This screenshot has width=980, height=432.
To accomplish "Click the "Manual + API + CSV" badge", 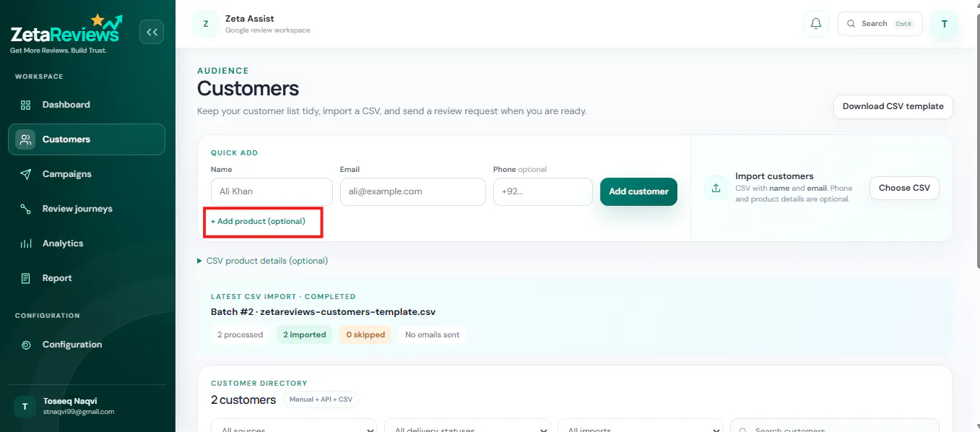I will pyautogui.click(x=321, y=399).
